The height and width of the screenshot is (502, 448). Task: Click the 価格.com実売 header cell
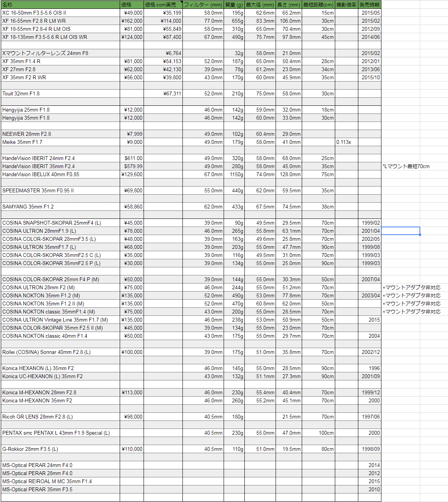[163, 5]
